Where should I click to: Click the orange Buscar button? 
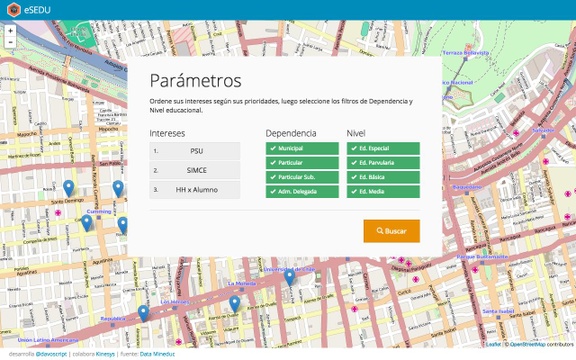pyautogui.click(x=392, y=231)
